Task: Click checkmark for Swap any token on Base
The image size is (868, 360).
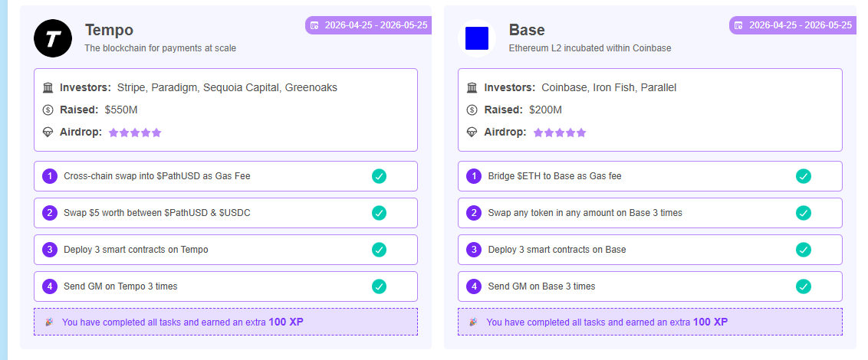Action: tap(804, 213)
